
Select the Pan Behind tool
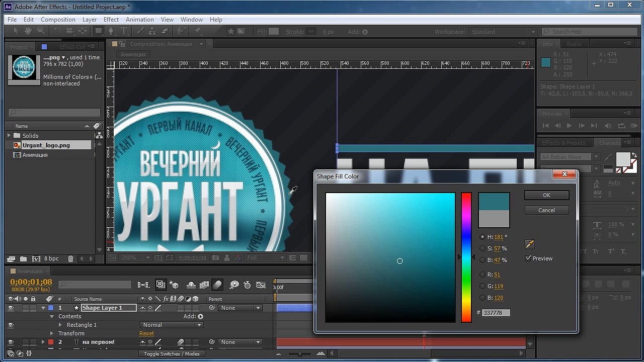[83, 31]
